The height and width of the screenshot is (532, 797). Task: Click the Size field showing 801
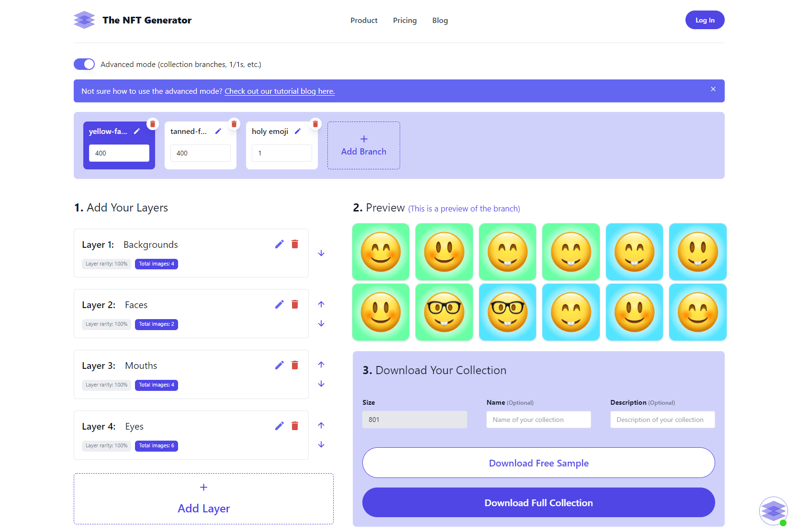(x=415, y=420)
